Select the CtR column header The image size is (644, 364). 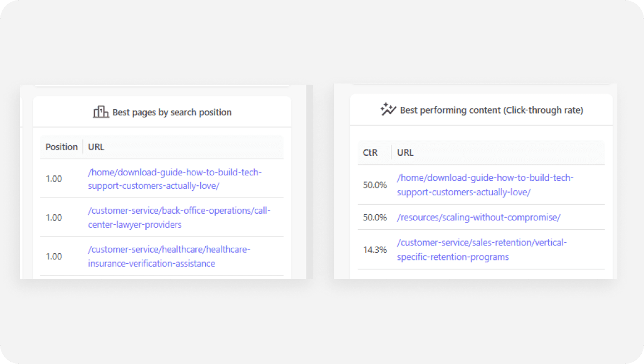[x=370, y=153]
